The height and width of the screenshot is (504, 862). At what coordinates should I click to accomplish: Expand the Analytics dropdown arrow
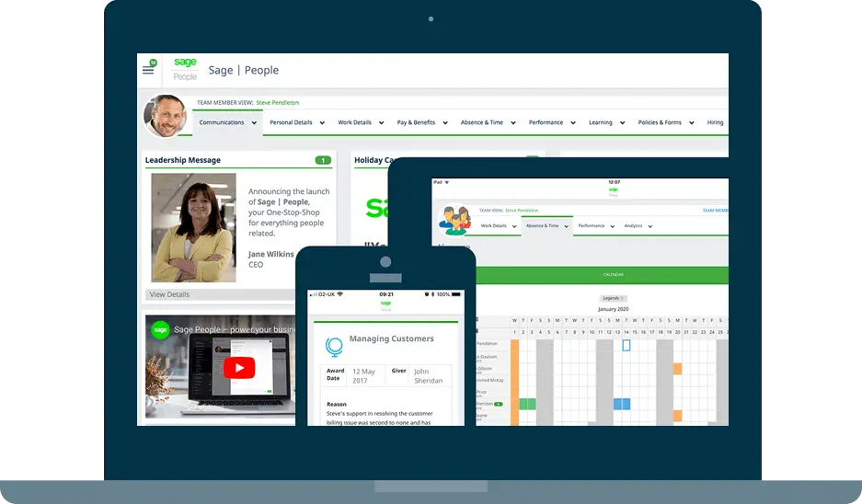click(x=650, y=226)
